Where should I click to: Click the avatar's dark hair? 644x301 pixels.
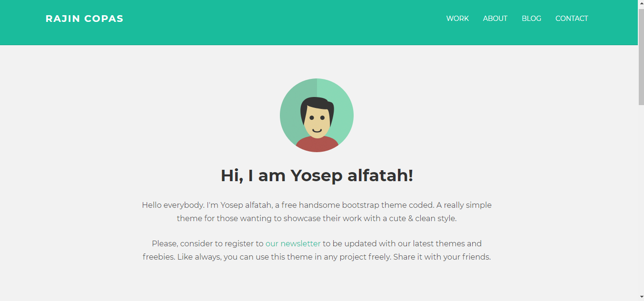click(317, 103)
